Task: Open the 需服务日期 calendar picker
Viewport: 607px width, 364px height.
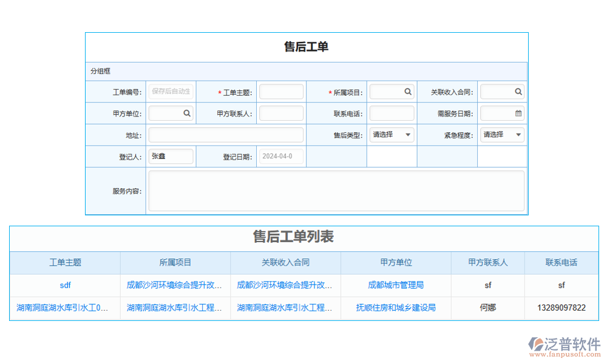Action: (520, 113)
